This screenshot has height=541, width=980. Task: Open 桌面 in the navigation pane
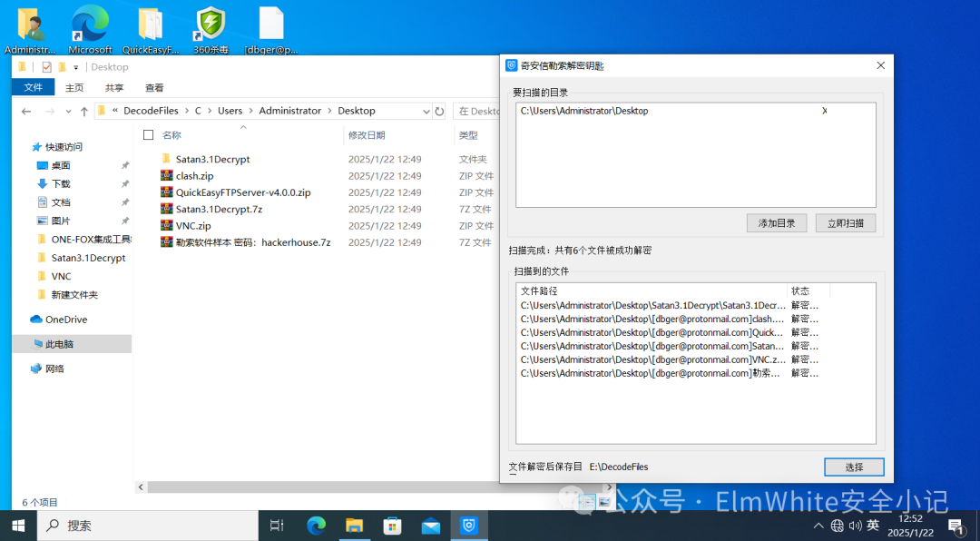click(61, 165)
